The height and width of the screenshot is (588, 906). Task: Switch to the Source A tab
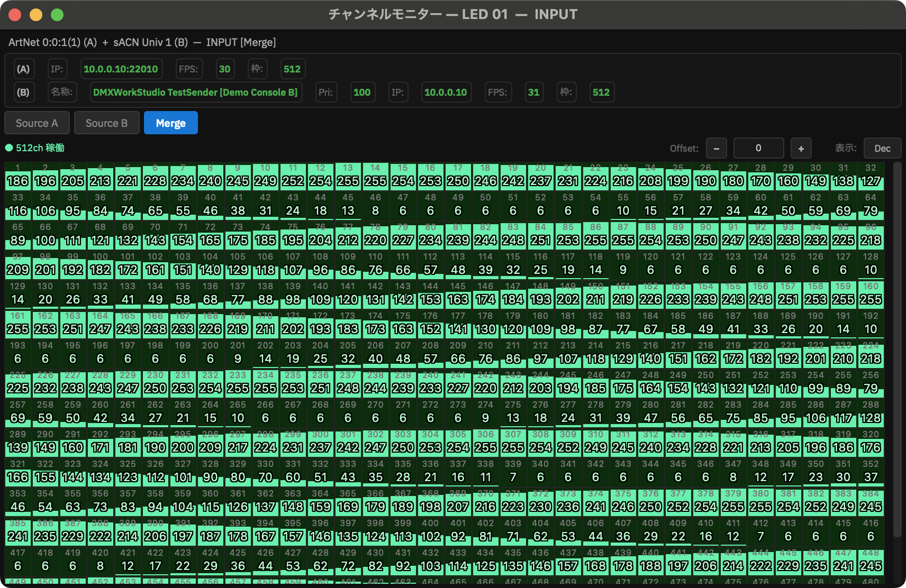[x=37, y=123]
